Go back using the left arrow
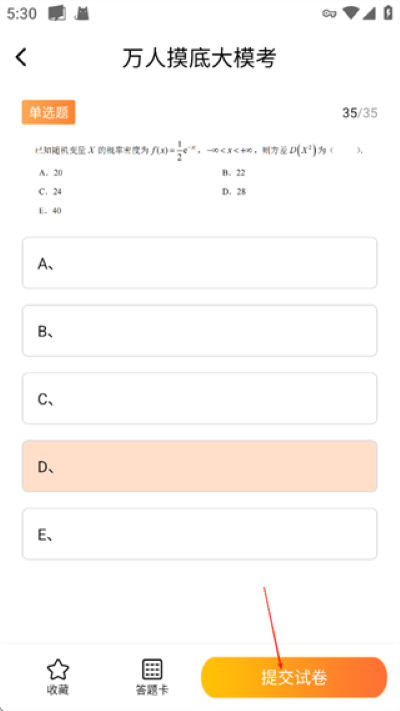The width and height of the screenshot is (400, 711). click(21, 58)
